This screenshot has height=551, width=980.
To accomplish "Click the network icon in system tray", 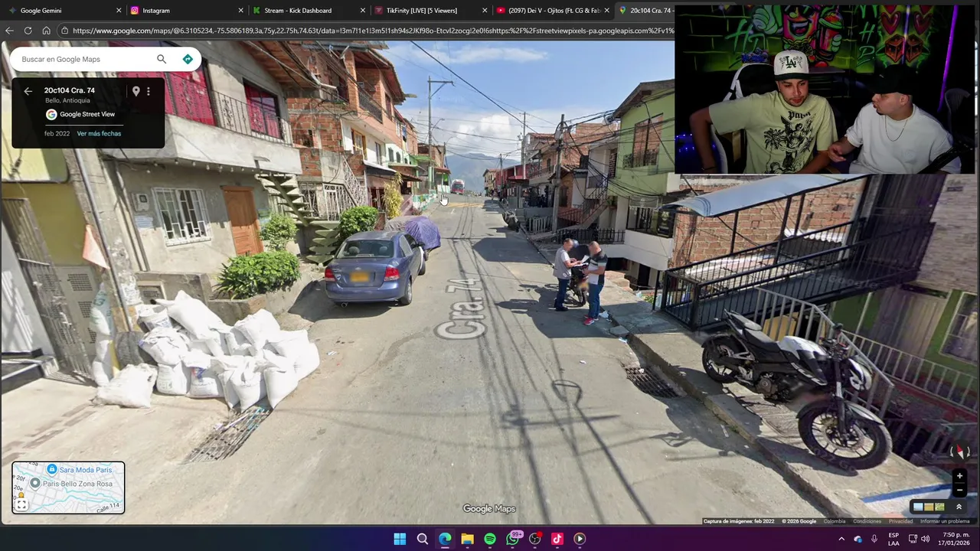I will [x=913, y=539].
